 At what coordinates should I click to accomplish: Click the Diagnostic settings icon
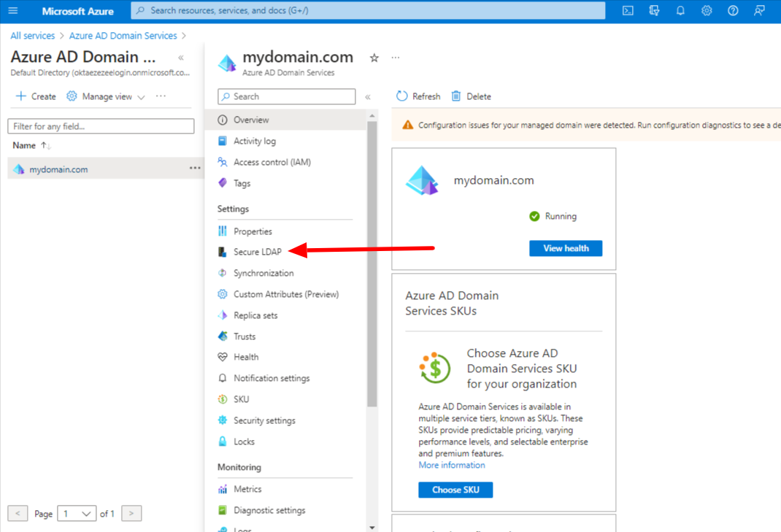(223, 510)
